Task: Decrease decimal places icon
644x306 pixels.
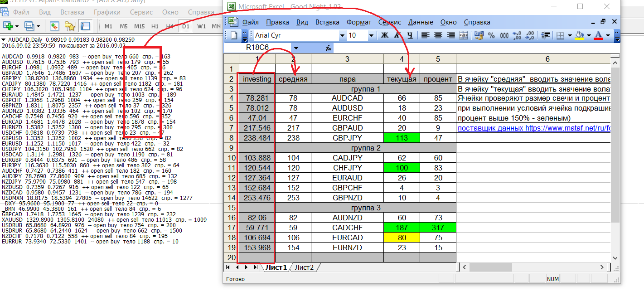Action: point(529,35)
